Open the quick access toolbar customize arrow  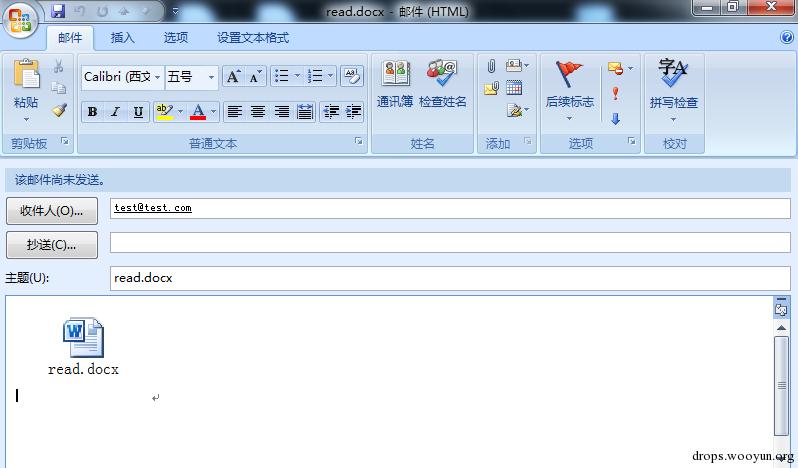click(x=175, y=11)
